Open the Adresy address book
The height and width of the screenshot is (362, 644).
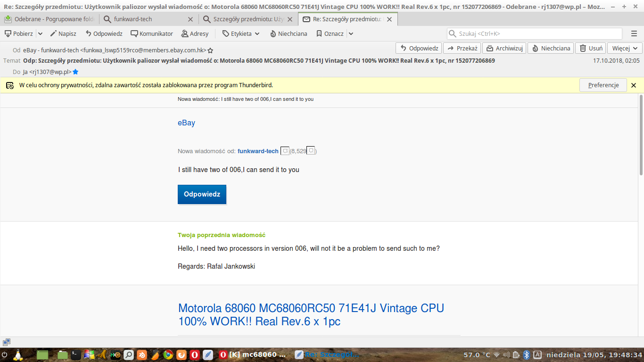195,33
